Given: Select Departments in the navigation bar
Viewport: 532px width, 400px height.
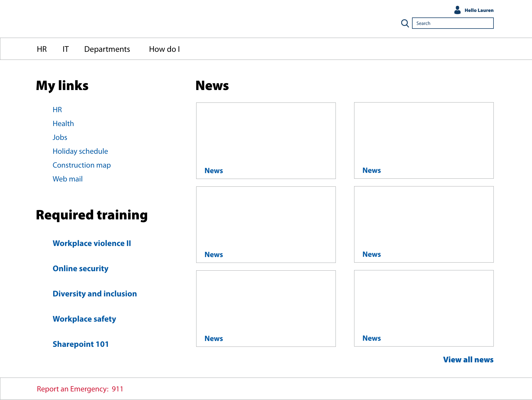Looking at the screenshot, I should tap(107, 49).
